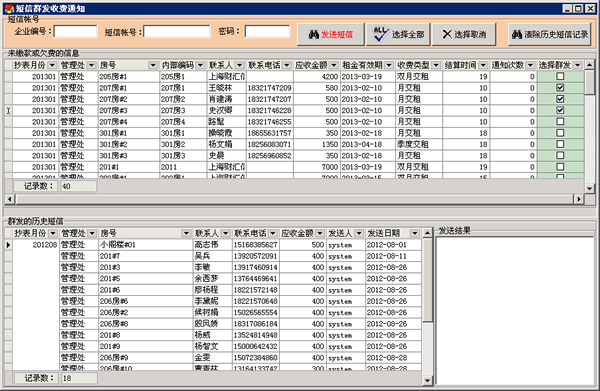Open 结算时间 column filter dropdown
The image size is (600, 391).
483,65
